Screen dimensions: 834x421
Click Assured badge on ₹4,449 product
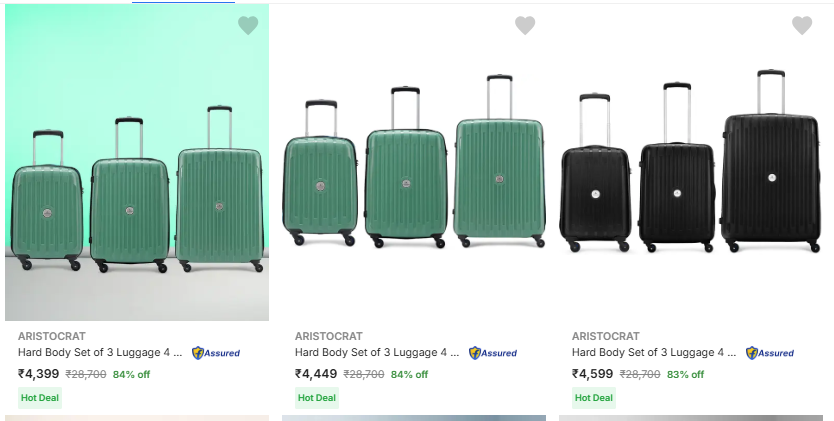click(493, 353)
